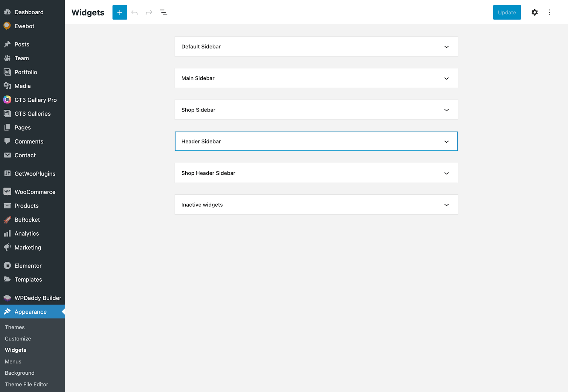Open the Theme File Editor item
Viewport: 568px width, 392px height.
(x=27, y=384)
